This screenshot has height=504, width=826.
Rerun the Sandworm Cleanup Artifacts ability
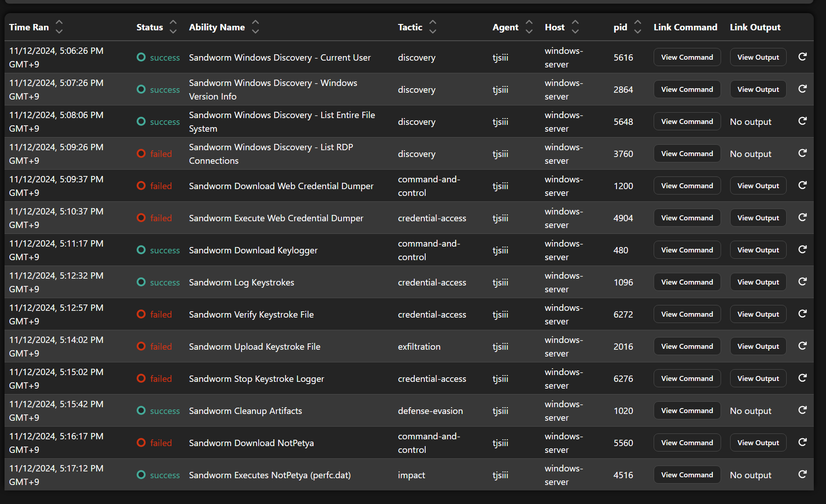coord(802,410)
